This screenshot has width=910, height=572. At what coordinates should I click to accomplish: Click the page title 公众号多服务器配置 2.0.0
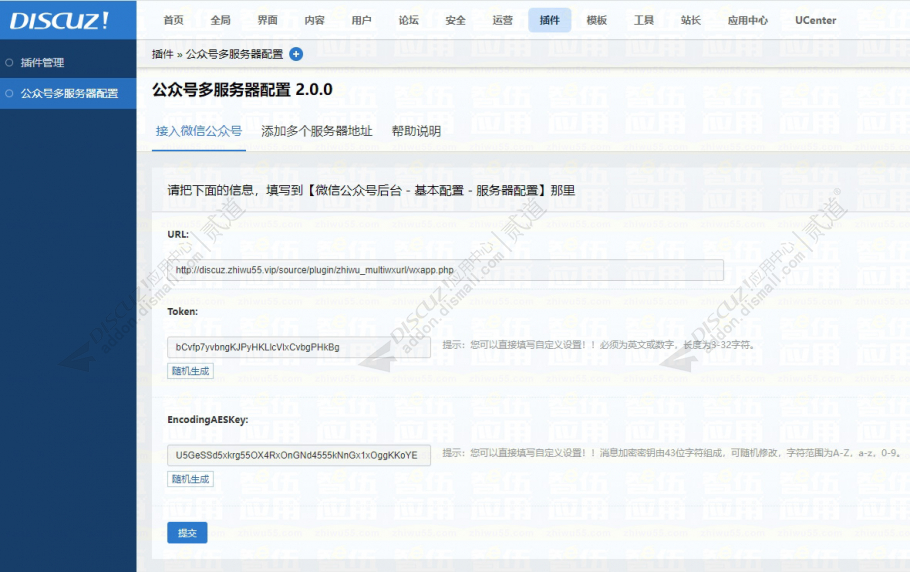click(x=242, y=90)
